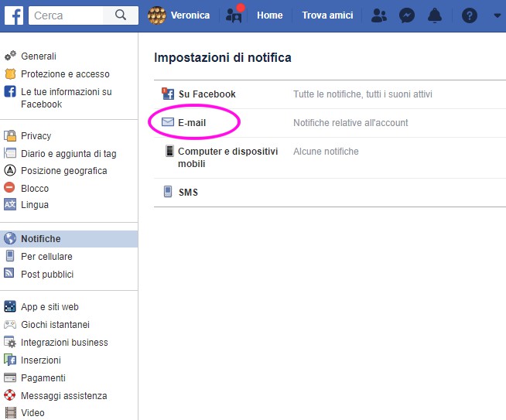Viewport: 506px width, 420px height.
Task: Expand Computer e dispositivi mobili row
Action: 330,158
